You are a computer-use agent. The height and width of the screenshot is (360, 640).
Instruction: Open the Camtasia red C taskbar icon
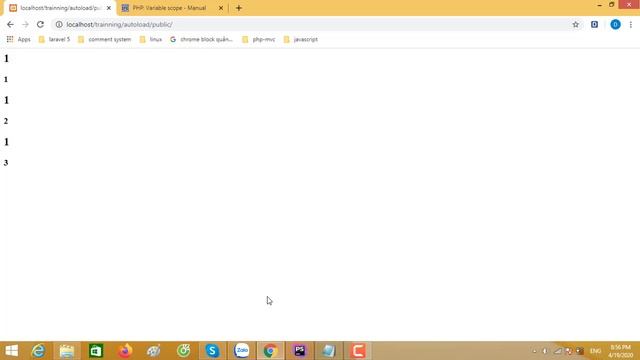pos(358,351)
